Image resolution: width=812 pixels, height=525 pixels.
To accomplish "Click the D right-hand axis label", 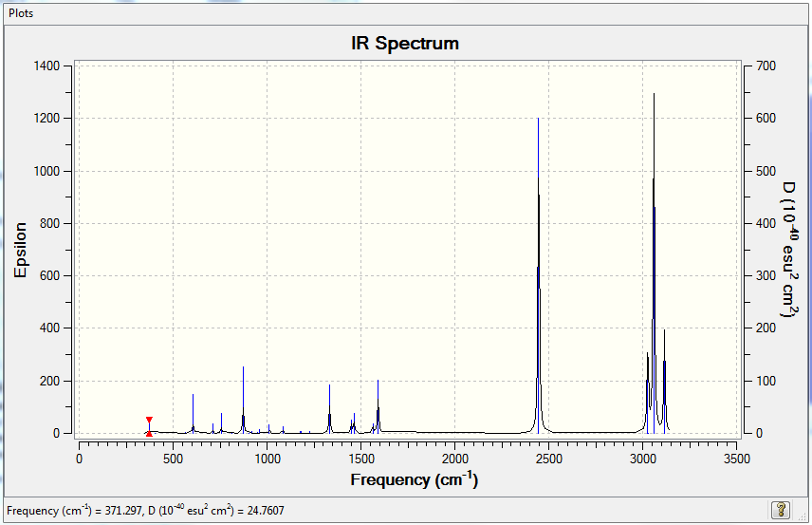I will click(788, 249).
